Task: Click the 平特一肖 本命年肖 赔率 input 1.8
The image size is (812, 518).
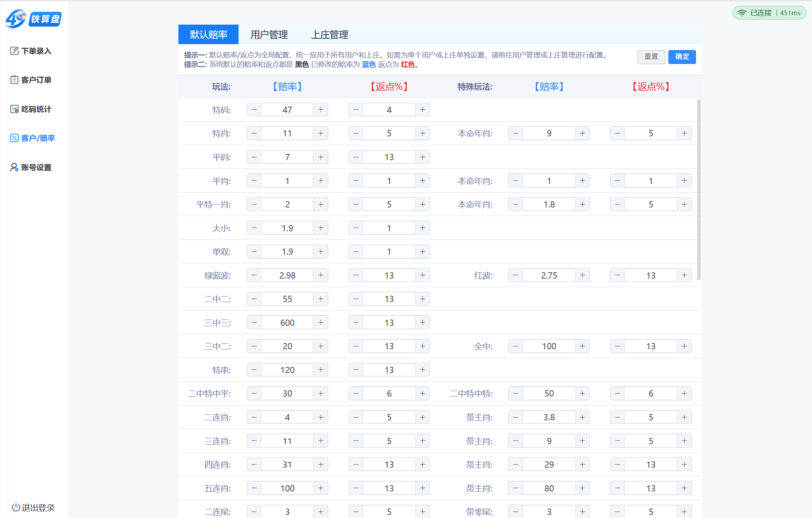Action: coord(549,204)
